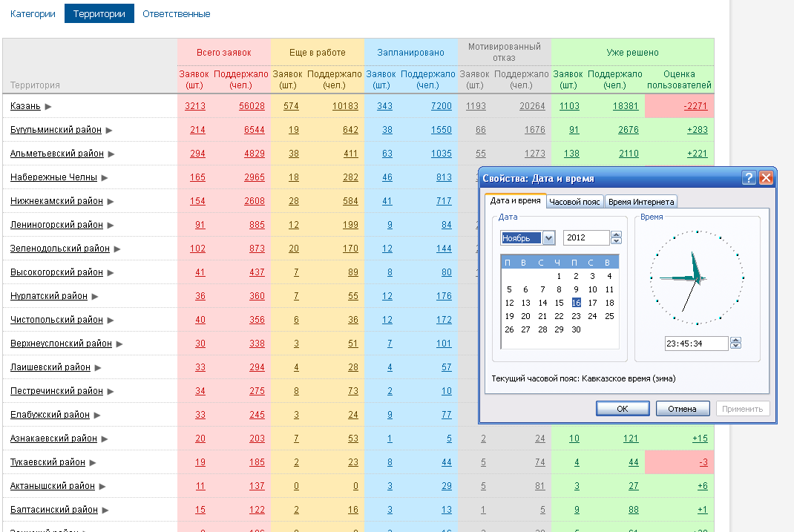Expand Бугульминский район arrow icon
Screen dimensions: 794x532
[x=109, y=130]
